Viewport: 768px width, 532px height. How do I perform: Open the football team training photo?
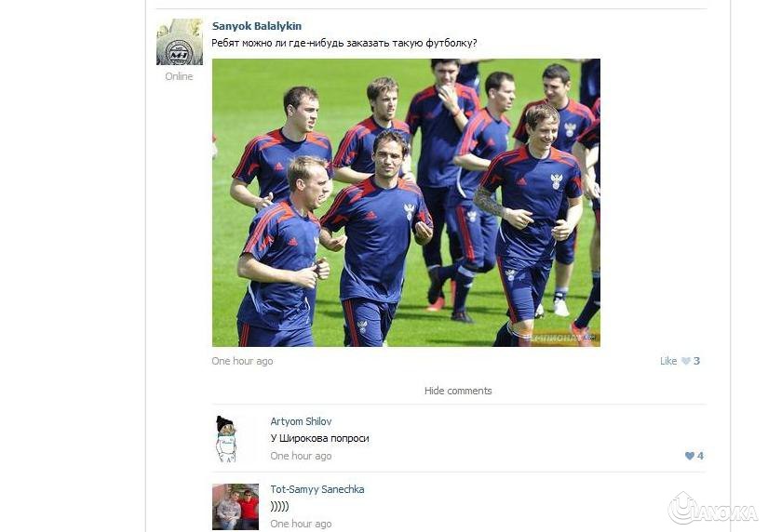click(x=406, y=203)
